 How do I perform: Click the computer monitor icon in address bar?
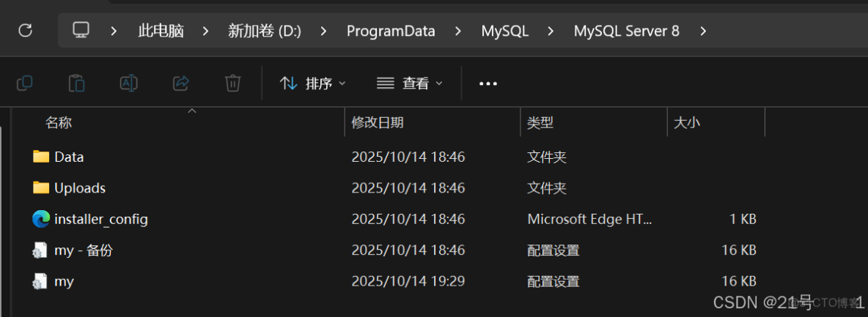click(81, 30)
